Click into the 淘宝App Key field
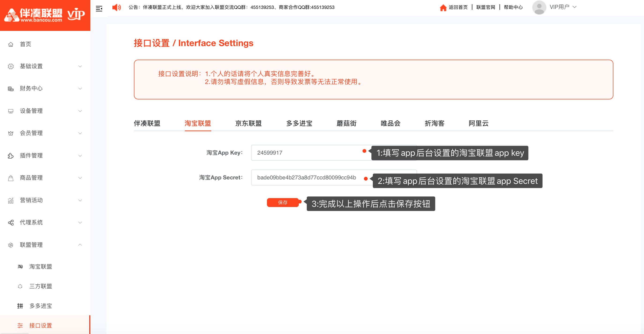644x334 pixels. coord(334,153)
